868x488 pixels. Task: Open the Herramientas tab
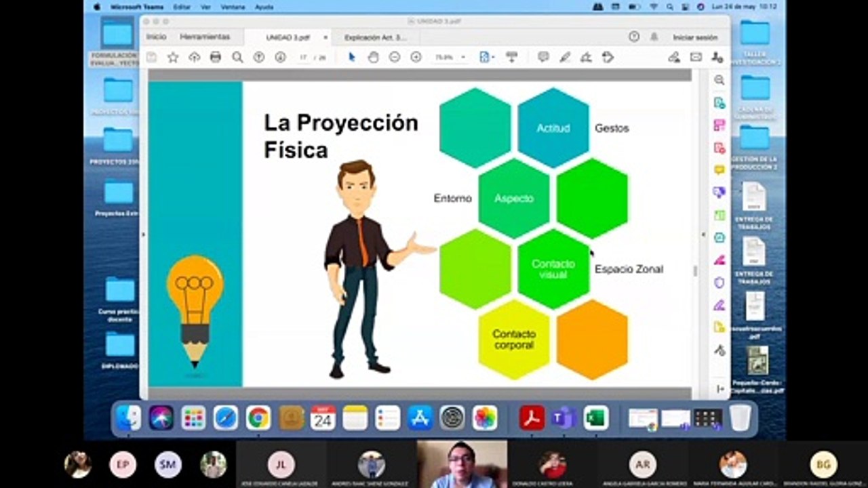click(x=205, y=37)
